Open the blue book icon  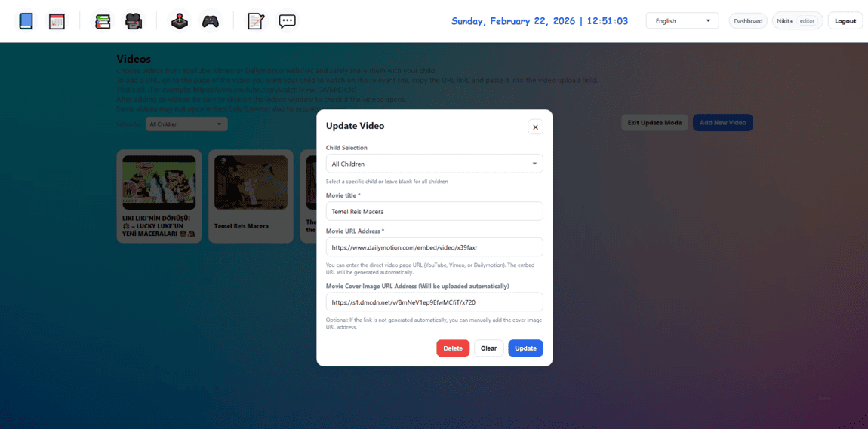26,21
